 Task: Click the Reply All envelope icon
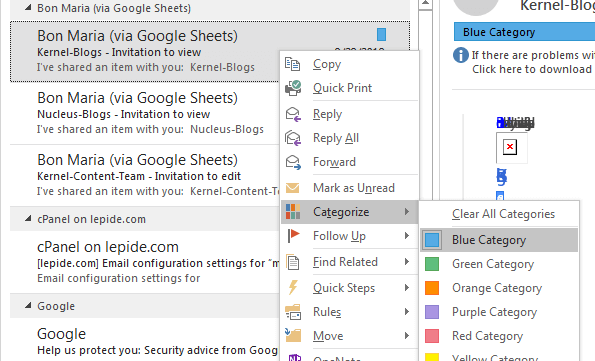tap(293, 138)
